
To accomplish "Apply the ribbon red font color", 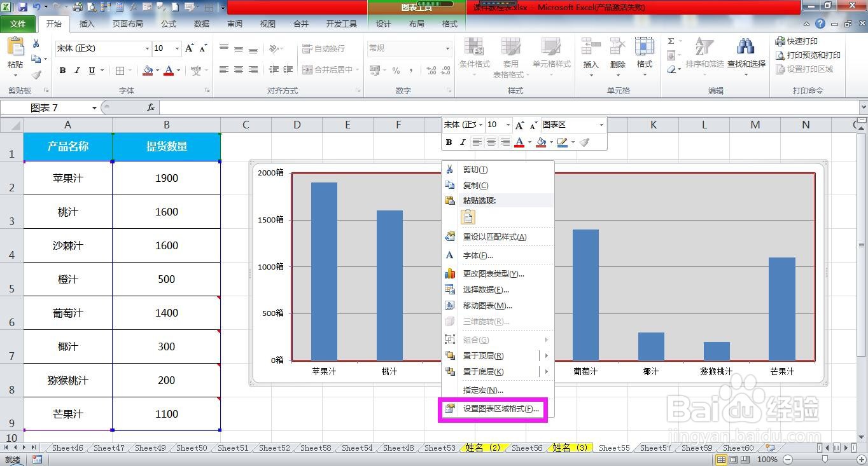I will click(169, 71).
